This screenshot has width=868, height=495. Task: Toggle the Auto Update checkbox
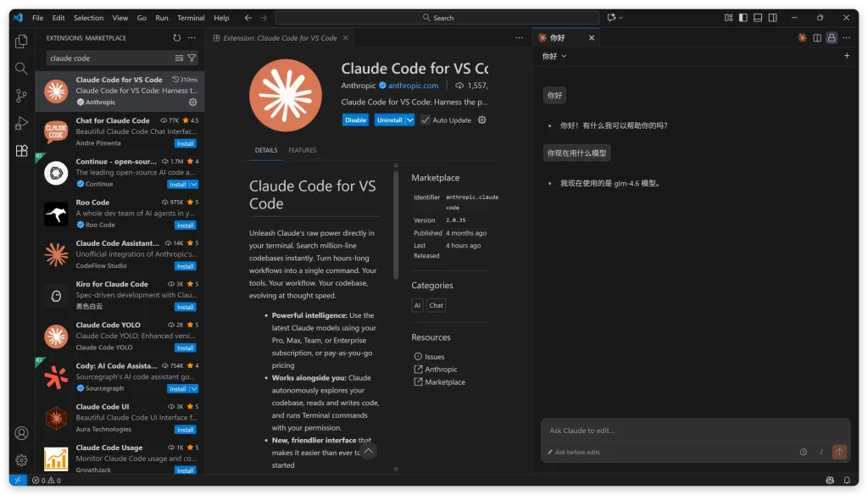point(426,120)
